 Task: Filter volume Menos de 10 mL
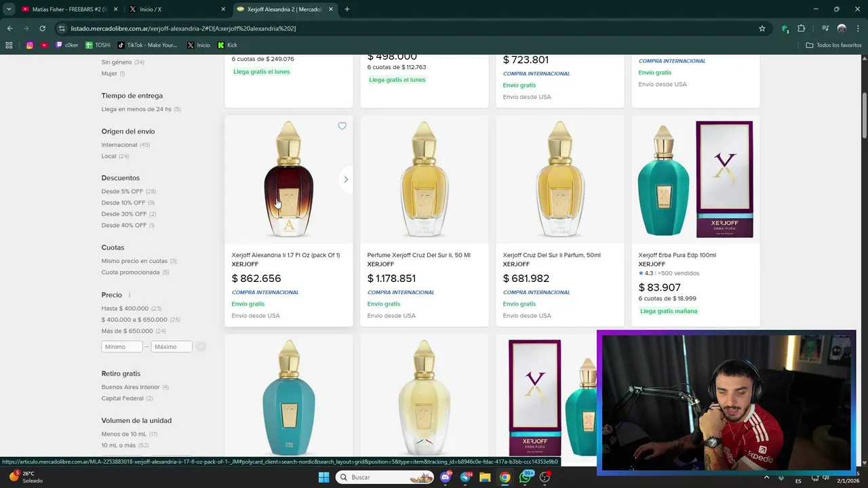click(130, 434)
